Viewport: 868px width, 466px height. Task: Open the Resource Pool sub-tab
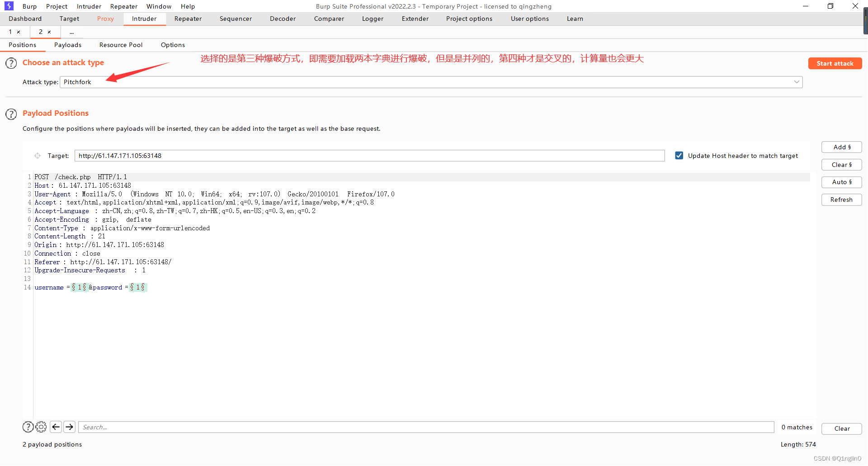click(x=121, y=45)
